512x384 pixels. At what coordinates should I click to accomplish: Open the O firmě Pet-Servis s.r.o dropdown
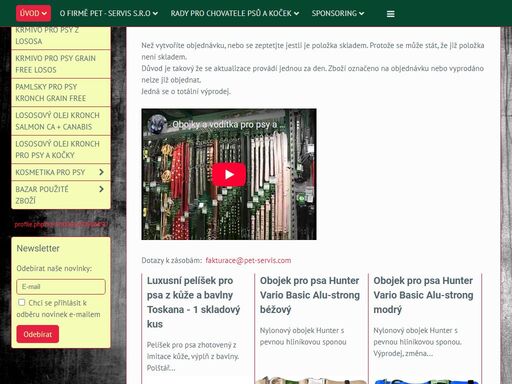109,13
